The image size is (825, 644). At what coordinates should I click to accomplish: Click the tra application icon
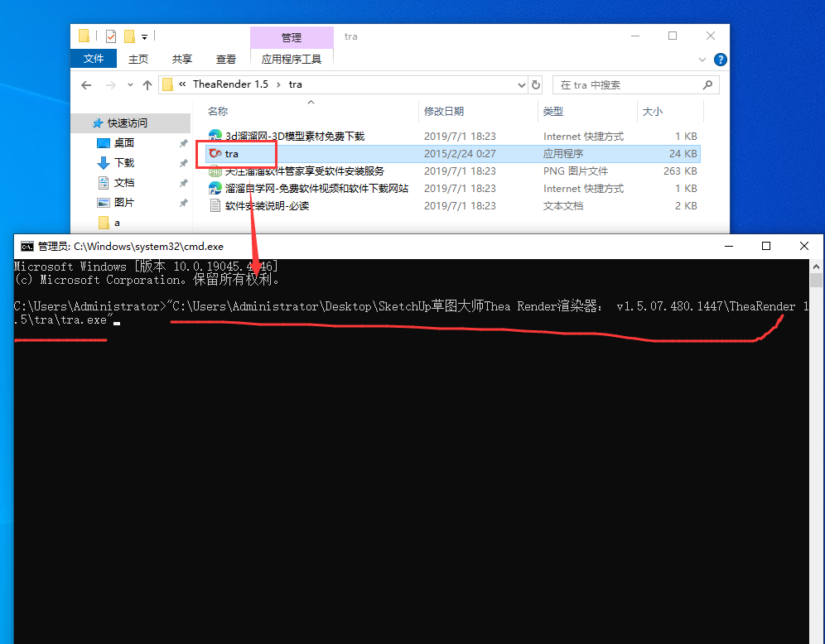pyautogui.click(x=215, y=153)
